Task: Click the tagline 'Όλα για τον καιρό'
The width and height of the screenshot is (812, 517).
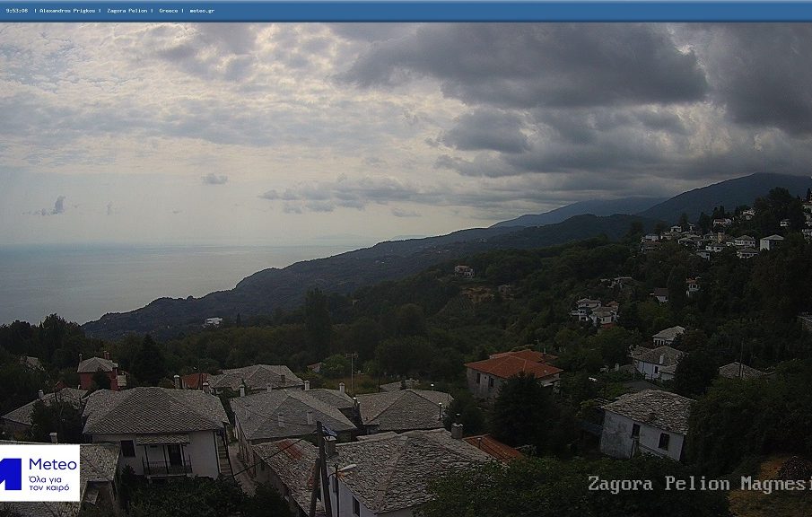Action: click(x=49, y=483)
